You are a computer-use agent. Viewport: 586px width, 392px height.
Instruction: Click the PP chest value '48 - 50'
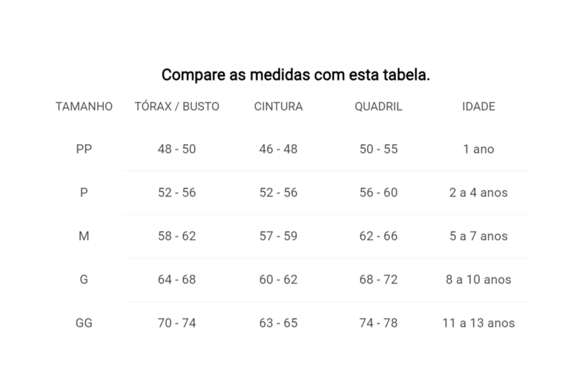click(177, 149)
